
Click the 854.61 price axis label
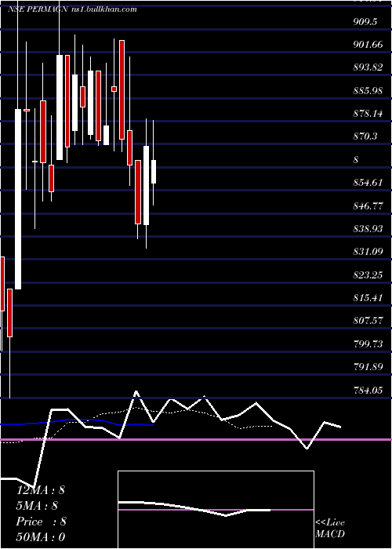(x=368, y=183)
